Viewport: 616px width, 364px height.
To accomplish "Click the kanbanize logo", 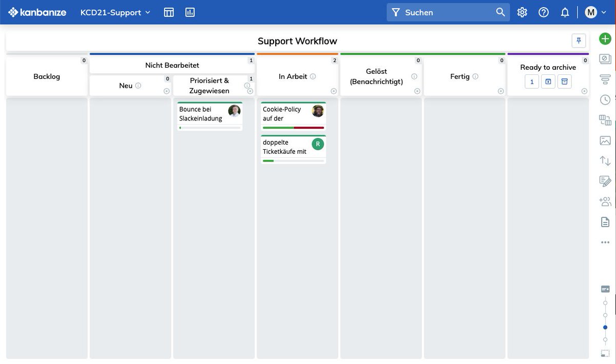I will [37, 12].
